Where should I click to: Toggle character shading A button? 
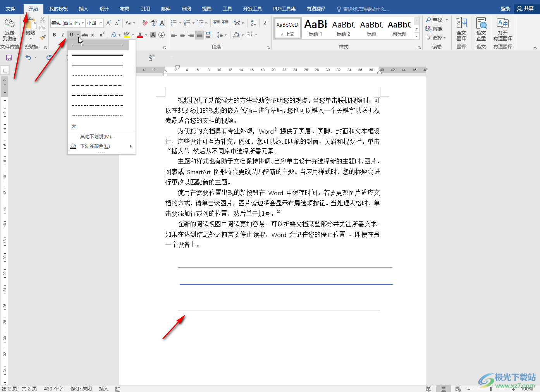153,35
